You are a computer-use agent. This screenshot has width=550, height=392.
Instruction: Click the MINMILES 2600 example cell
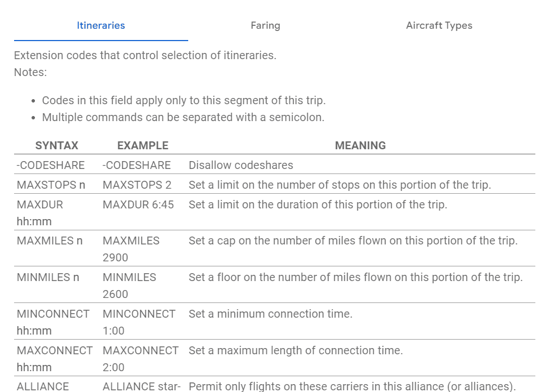(129, 286)
